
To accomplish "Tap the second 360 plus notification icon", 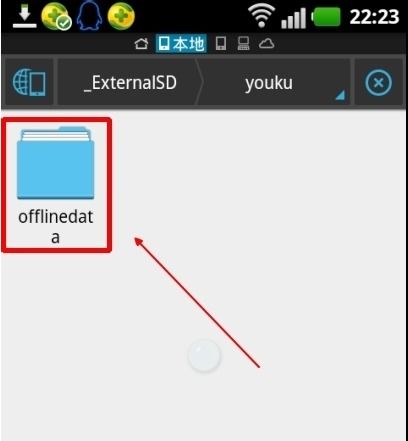I will (x=121, y=16).
